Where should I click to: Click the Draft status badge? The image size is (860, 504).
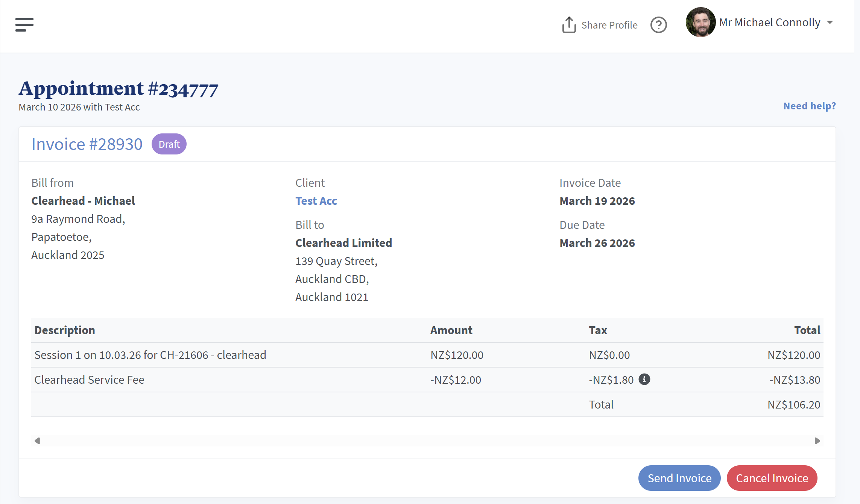pos(169,144)
